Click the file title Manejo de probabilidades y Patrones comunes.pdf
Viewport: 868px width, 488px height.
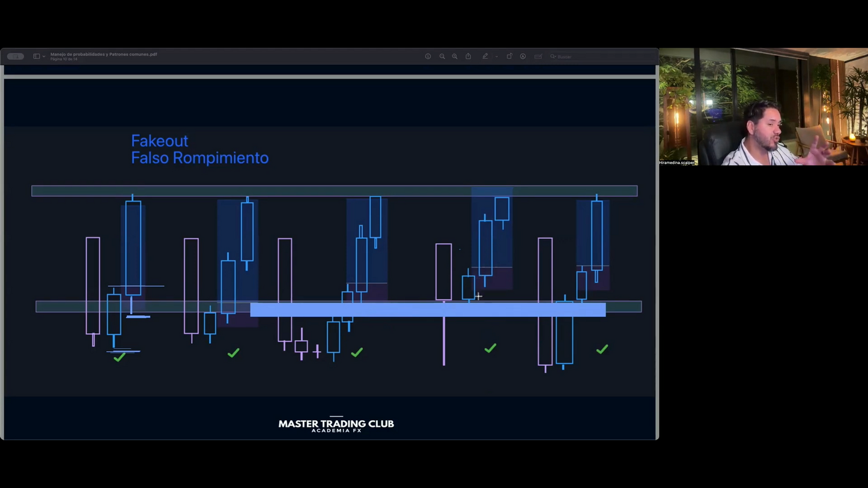pyautogui.click(x=104, y=54)
